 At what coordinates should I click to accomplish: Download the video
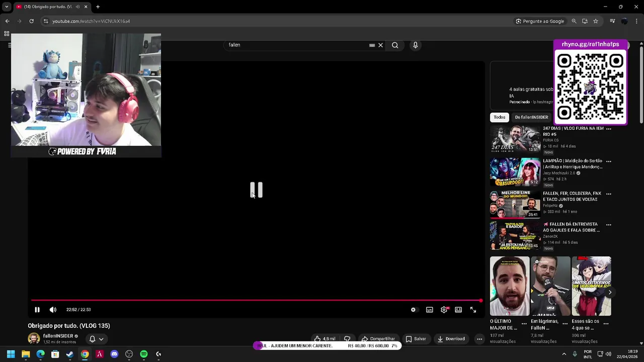pyautogui.click(x=451, y=339)
